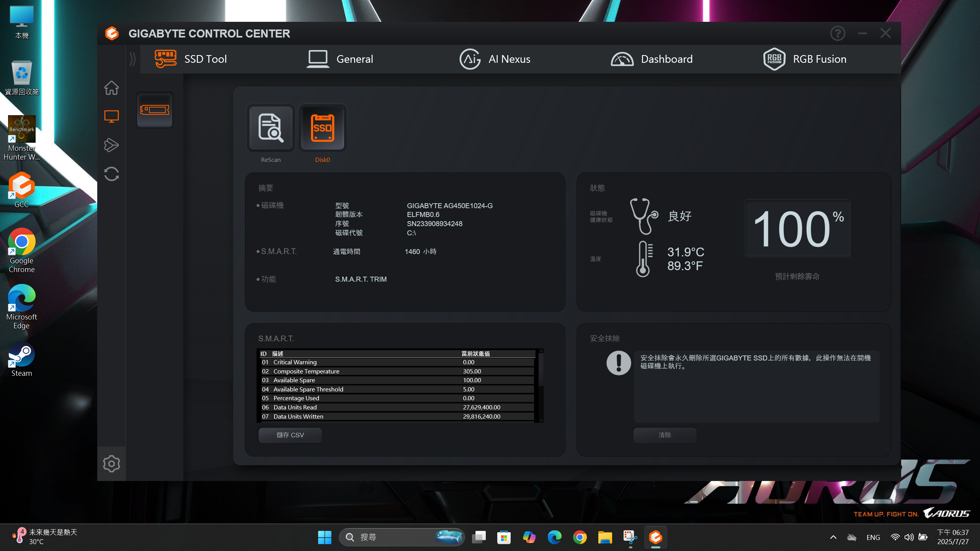The width and height of the screenshot is (980, 551).
Task: Open the Windows Start menu
Action: click(x=325, y=537)
